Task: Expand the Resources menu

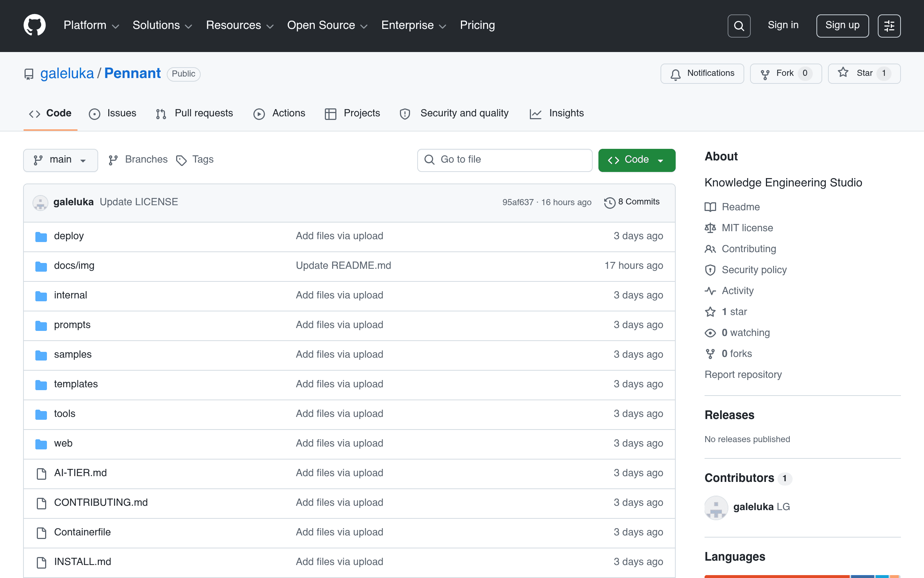Action: point(240,25)
